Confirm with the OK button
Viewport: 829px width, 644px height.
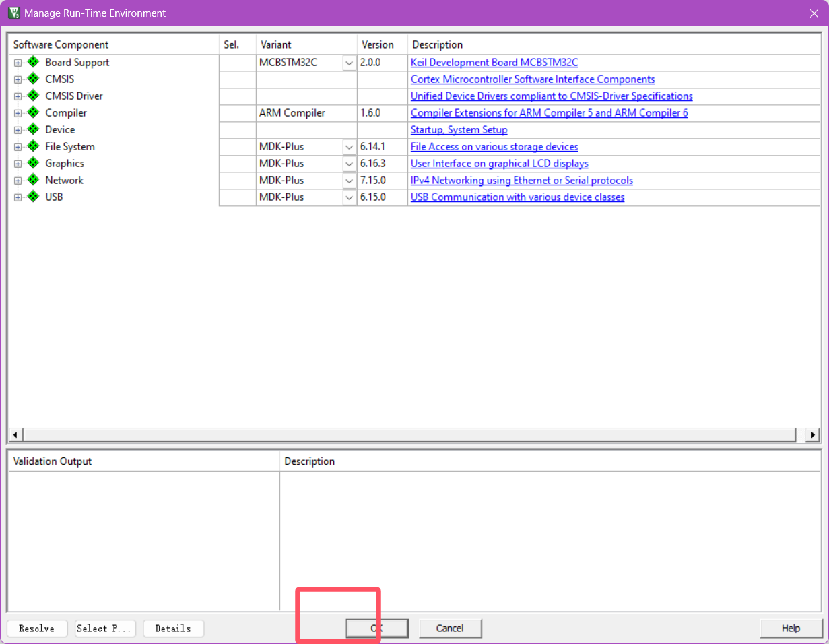coord(377,629)
